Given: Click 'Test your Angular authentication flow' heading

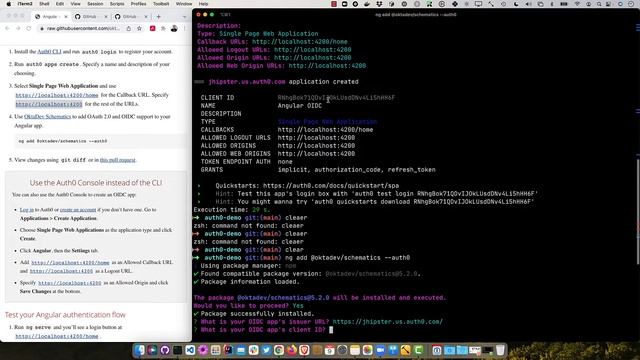Looking at the screenshot, I should pos(65,315).
